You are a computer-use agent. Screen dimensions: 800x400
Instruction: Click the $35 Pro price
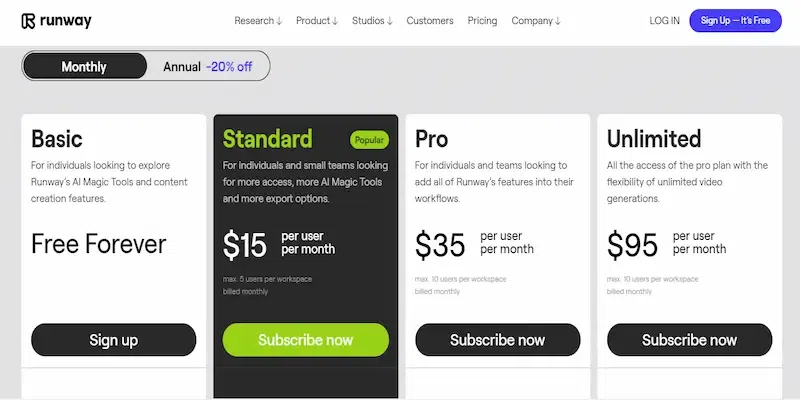[438, 244]
